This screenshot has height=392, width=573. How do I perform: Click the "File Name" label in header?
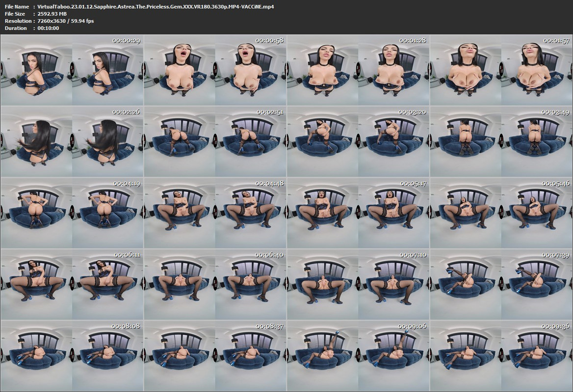coord(17,6)
